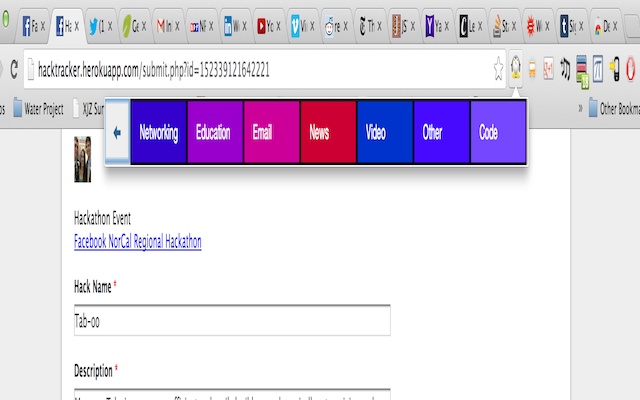The width and height of the screenshot is (640, 400).
Task: Click the stacked windows extension icon
Action: pyautogui.click(x=582, y=71)
